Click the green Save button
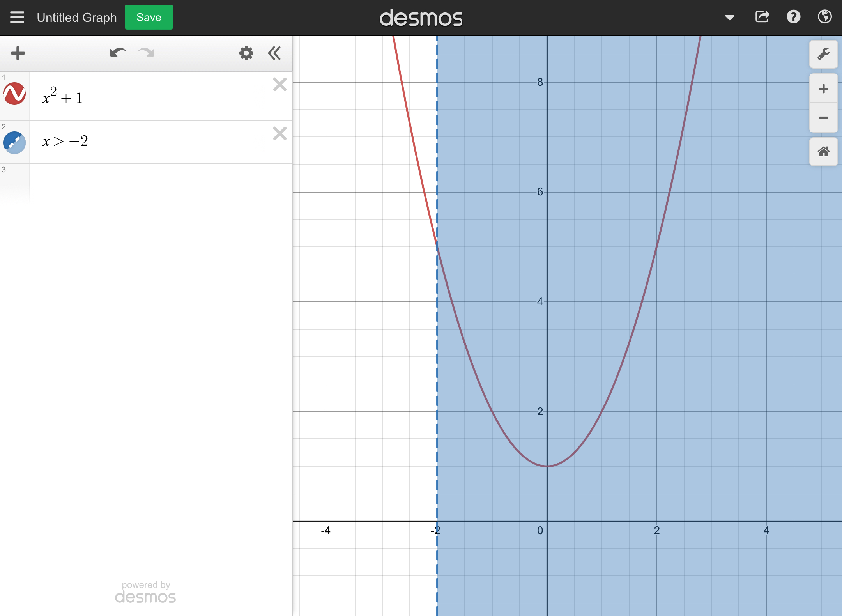This screenshot has width=842, height=616. (149, 17)
